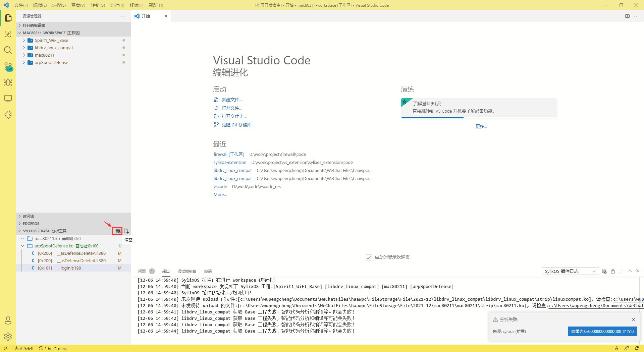
Task: Open the Accounts menu in the activity bar
Action: [8, 320]
